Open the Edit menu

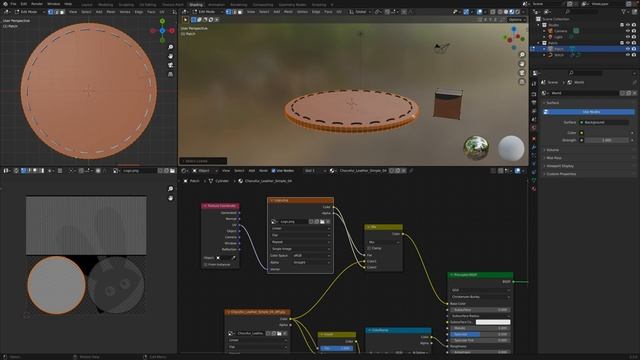(24, 4)
